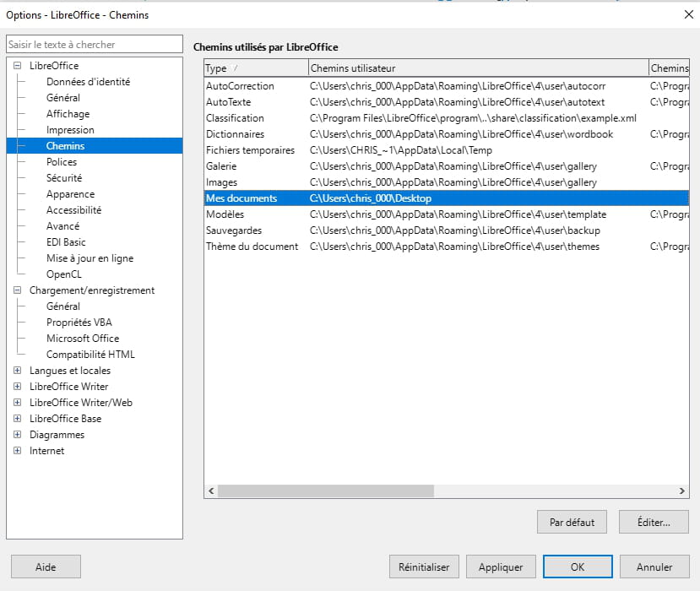Click the search options text field
This screenshot has width=700, height=591.
point(94,44)
